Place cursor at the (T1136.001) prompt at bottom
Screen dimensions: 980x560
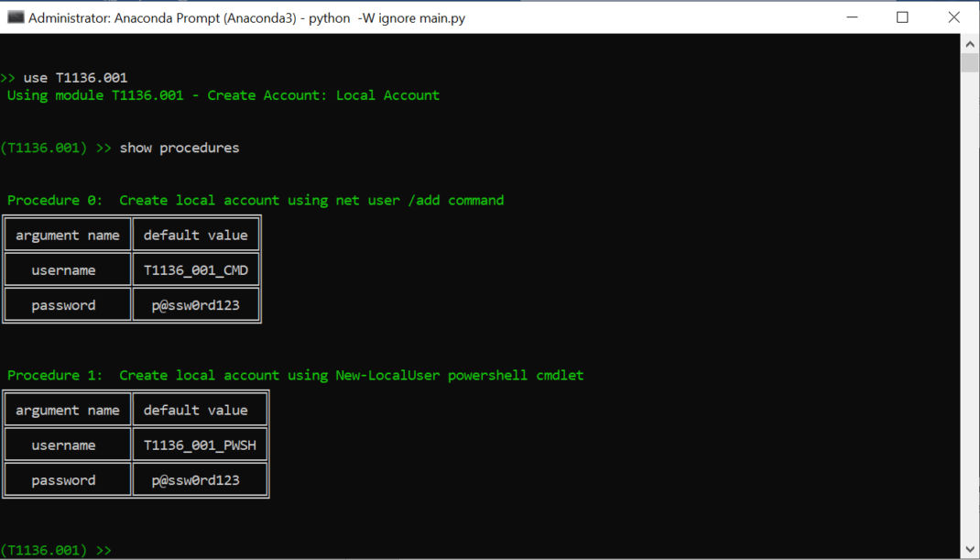pos(57,549)
